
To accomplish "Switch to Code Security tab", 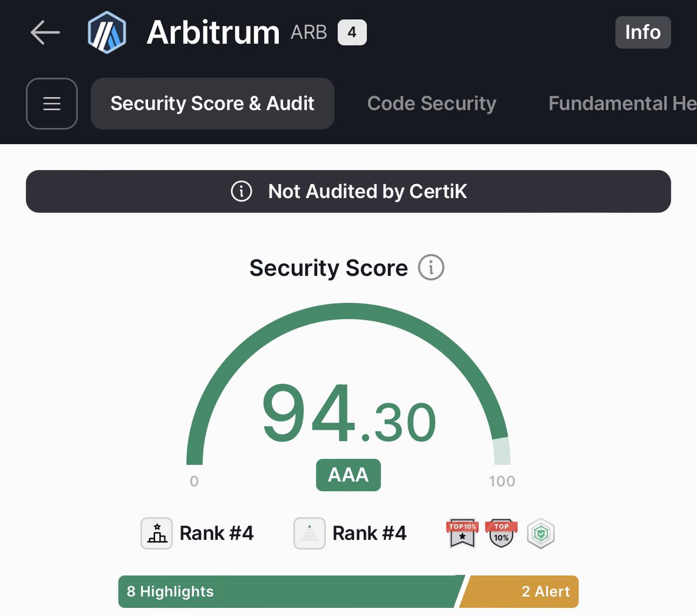I will 432,103.
